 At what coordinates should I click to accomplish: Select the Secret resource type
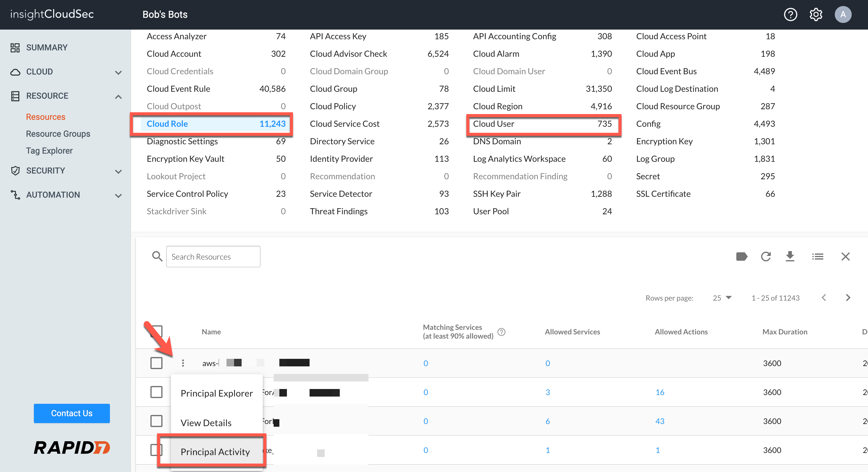(x=705, y=176)
